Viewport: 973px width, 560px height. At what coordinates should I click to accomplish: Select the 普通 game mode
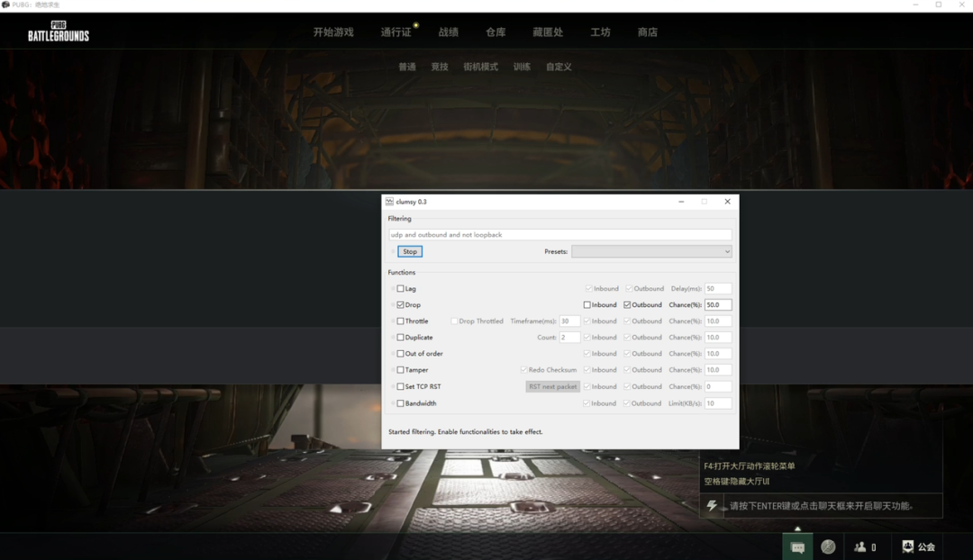coord(407,67)
